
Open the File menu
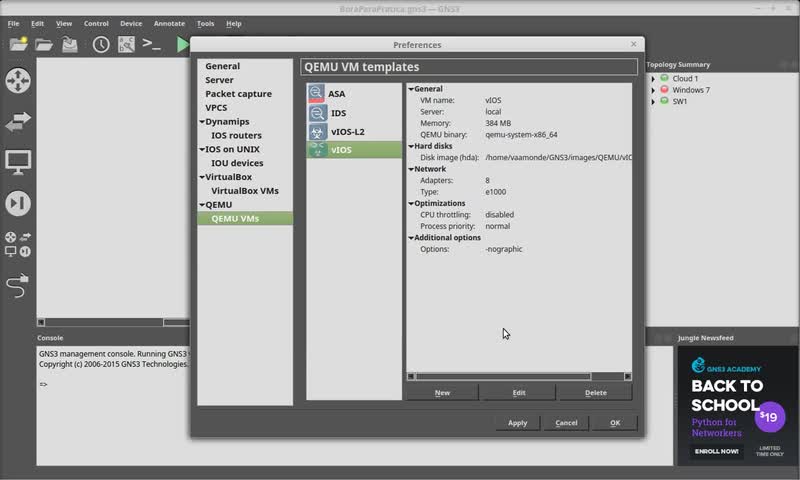13,23
